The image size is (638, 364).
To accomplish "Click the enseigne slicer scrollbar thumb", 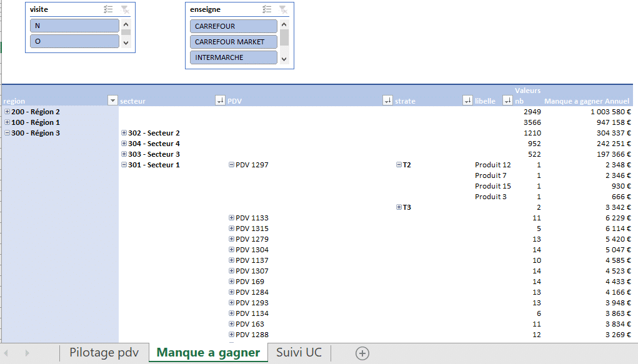I will (284, 37).
